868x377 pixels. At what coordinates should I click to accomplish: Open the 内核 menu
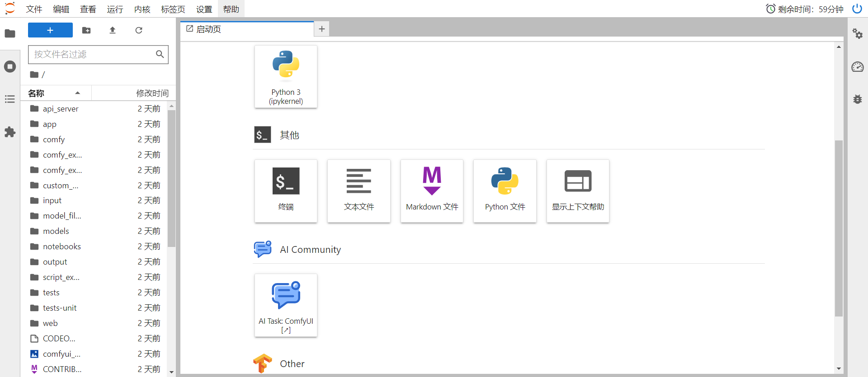click(142, 9)
